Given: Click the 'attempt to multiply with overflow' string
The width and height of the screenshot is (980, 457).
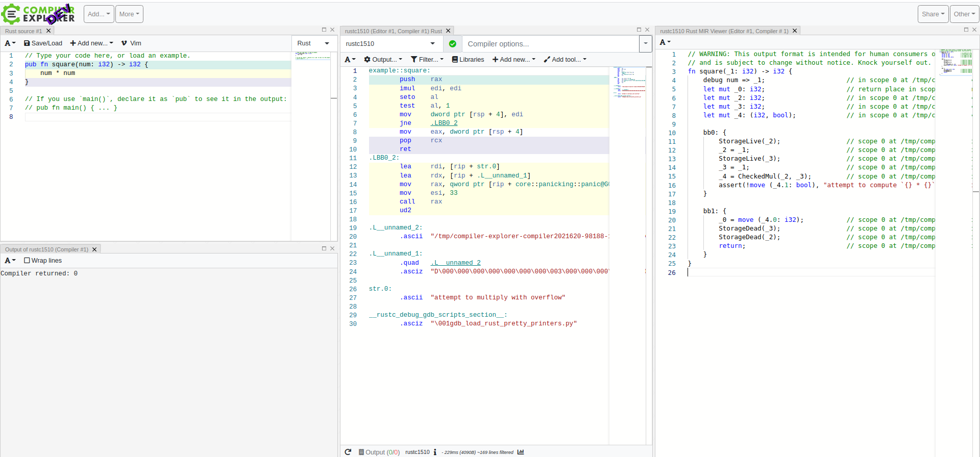Looking at the screenshot, I should click(498, 297).
